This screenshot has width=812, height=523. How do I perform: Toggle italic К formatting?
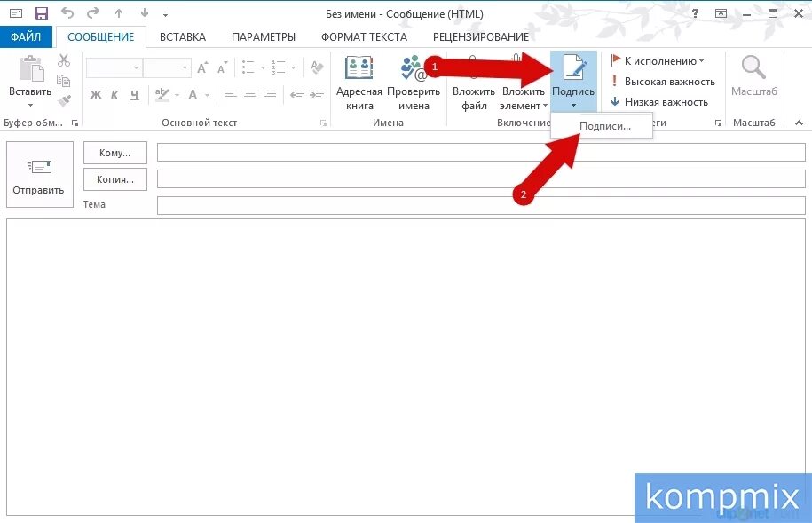(114, 94)
